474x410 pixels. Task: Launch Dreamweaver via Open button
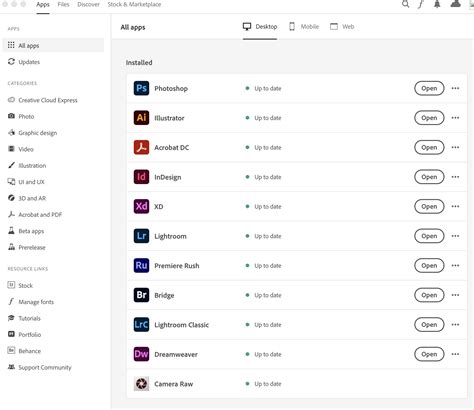[x=429, y=354]
